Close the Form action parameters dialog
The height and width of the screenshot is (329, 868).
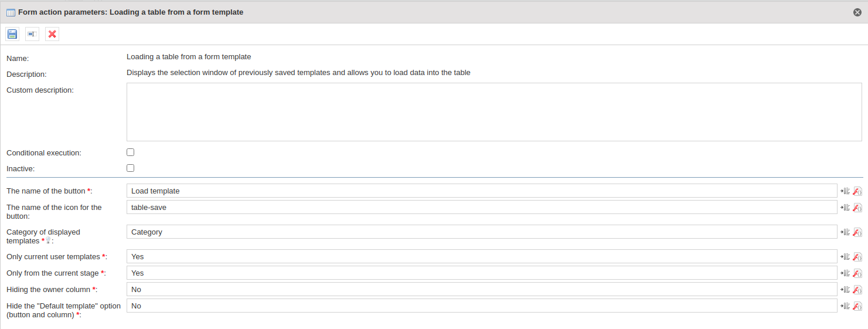(857, 12)
